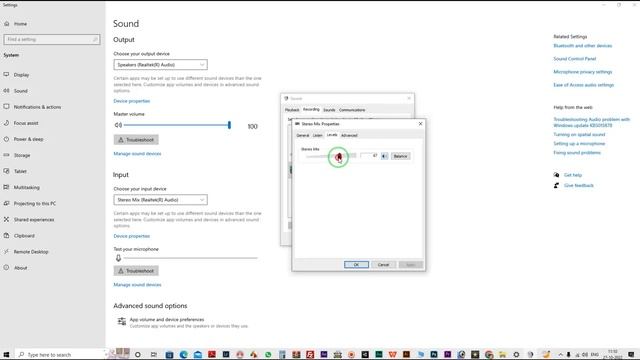The width and height of the screenshot is (640, 360).
Task: Open Listen tab in Stereo Mix Properties
Action: pos(318,135)
